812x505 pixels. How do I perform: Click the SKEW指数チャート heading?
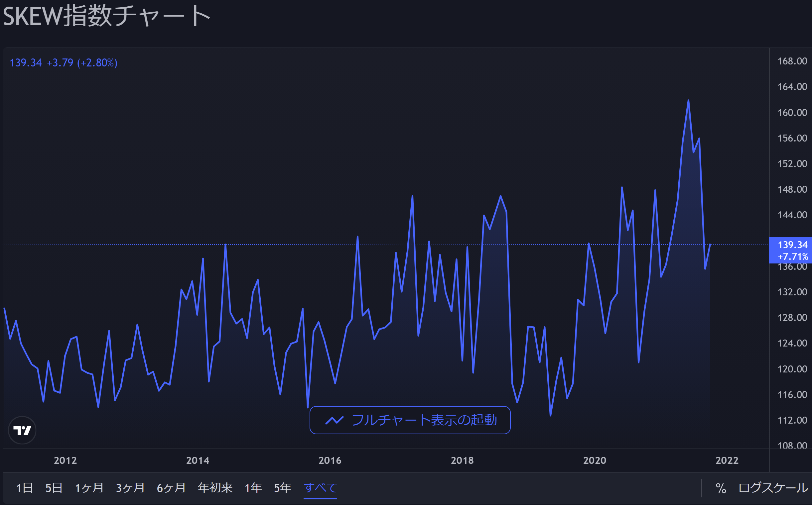tap(106, 16)
